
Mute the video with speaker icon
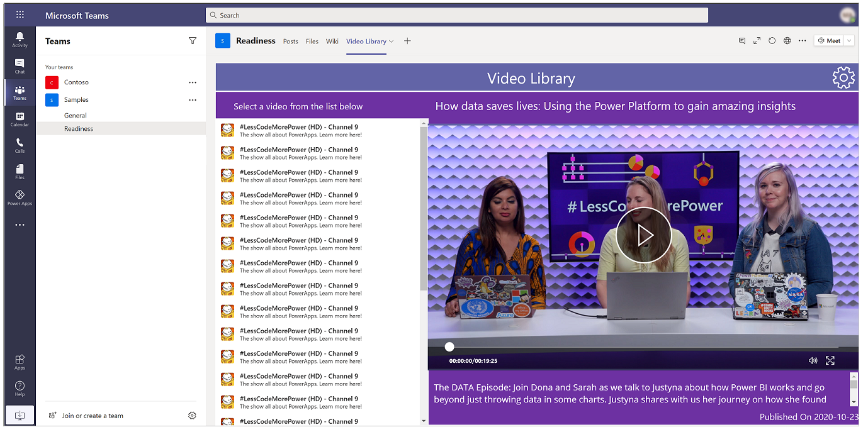point(813,360)
